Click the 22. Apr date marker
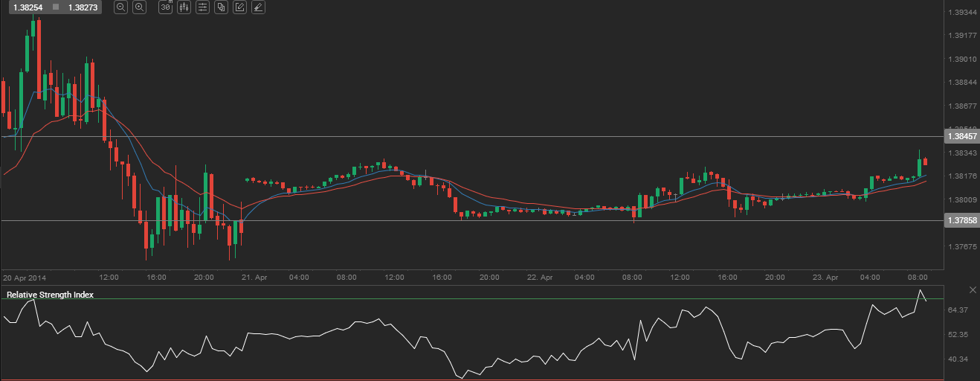 click(541, 277)
